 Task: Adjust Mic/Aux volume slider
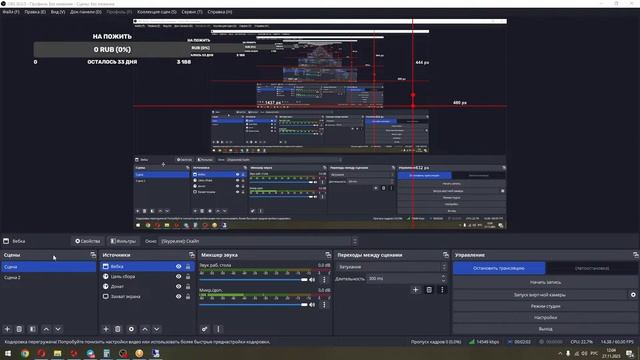253,305
